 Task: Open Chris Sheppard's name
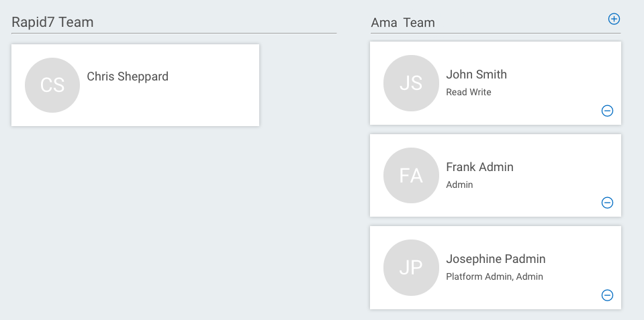tap(128, 76)
